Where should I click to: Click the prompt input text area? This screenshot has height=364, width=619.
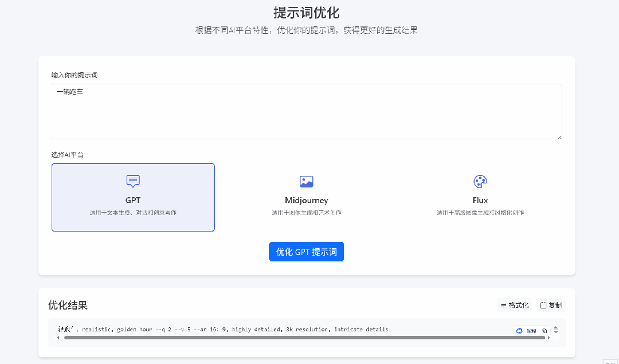click(306, 111)
